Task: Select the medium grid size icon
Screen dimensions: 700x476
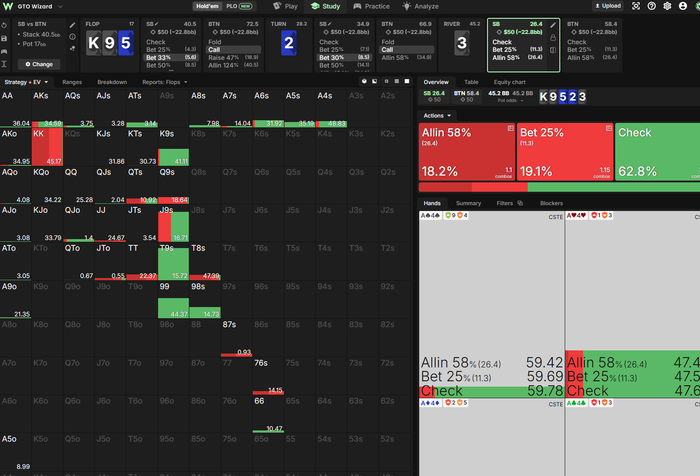Action: point(396,81)
